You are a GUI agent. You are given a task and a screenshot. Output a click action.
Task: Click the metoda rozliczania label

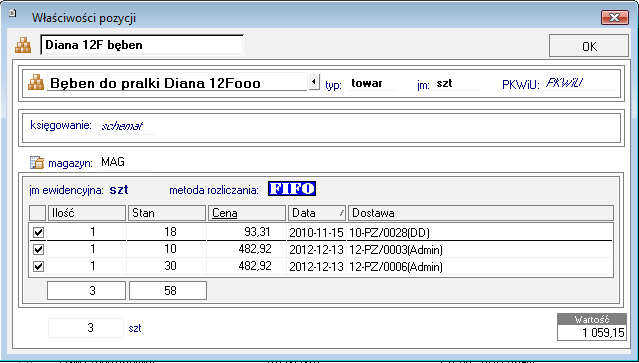tap(214, 190)
